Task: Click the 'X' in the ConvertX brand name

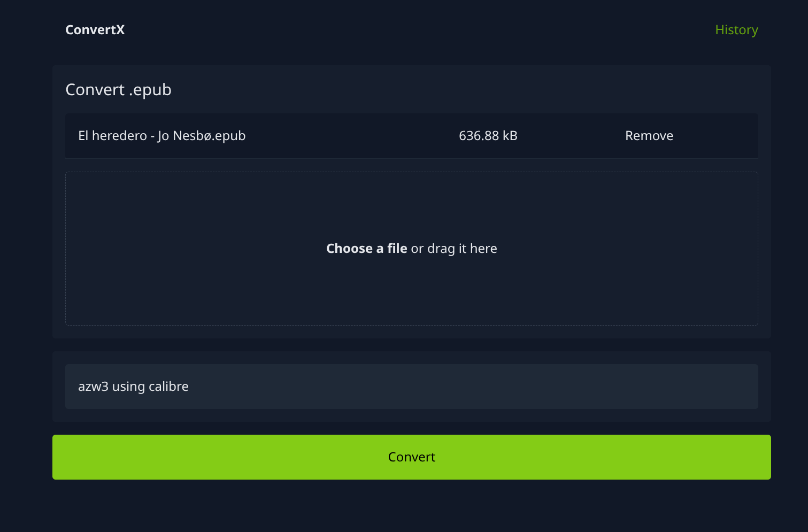Action: [120, 30]
